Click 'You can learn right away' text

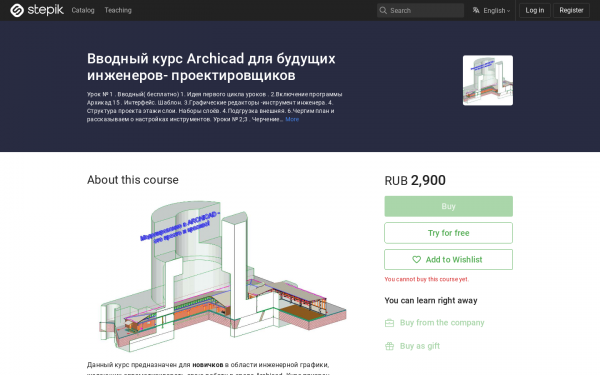(431, 300)
